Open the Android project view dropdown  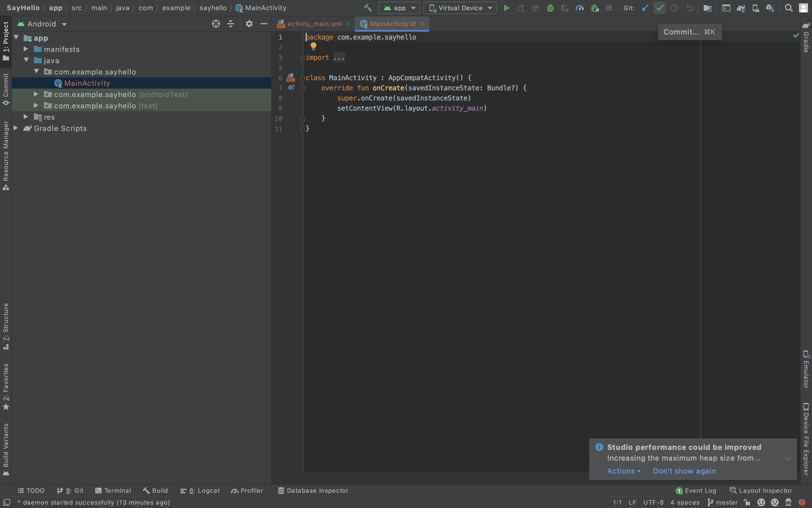click(42, 24)
